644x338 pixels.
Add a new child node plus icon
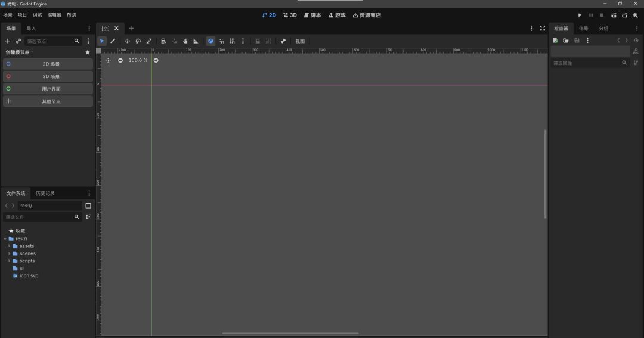[x=7, y=41]
